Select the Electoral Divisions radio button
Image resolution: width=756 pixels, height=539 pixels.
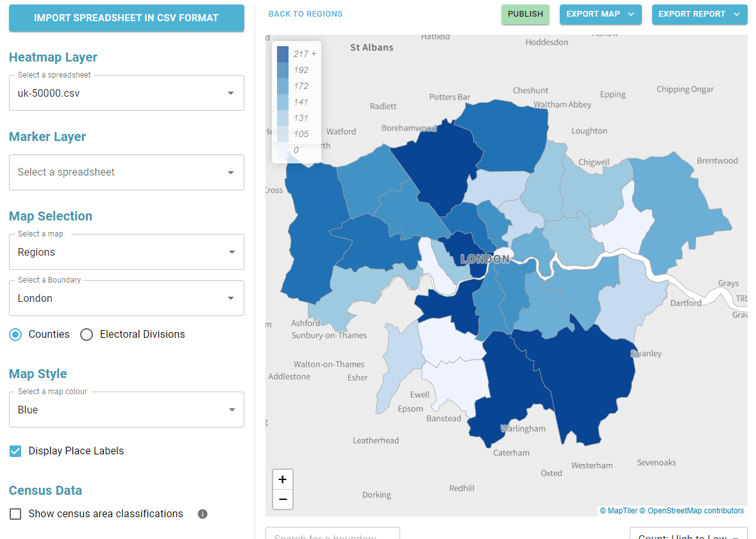87,334
